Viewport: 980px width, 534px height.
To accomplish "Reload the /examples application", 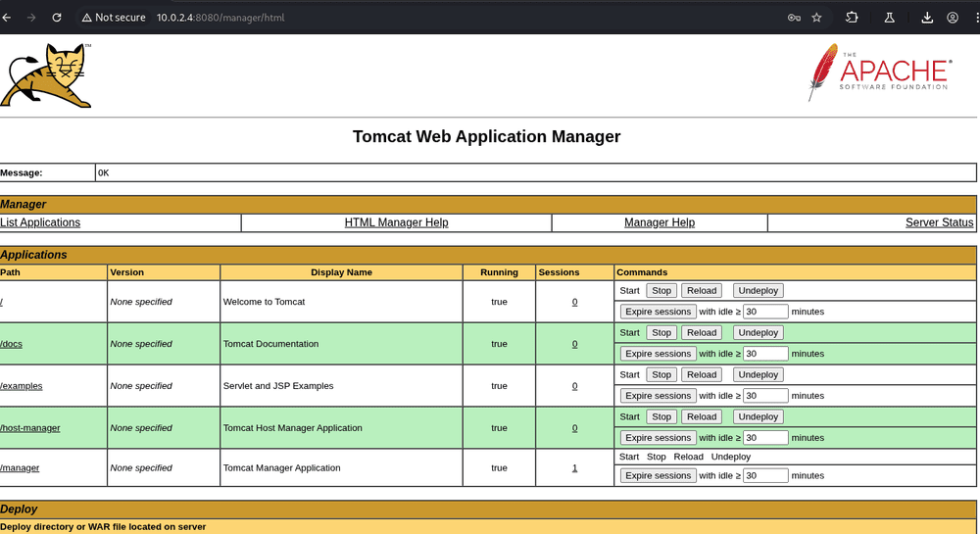I will click(702, 374).
